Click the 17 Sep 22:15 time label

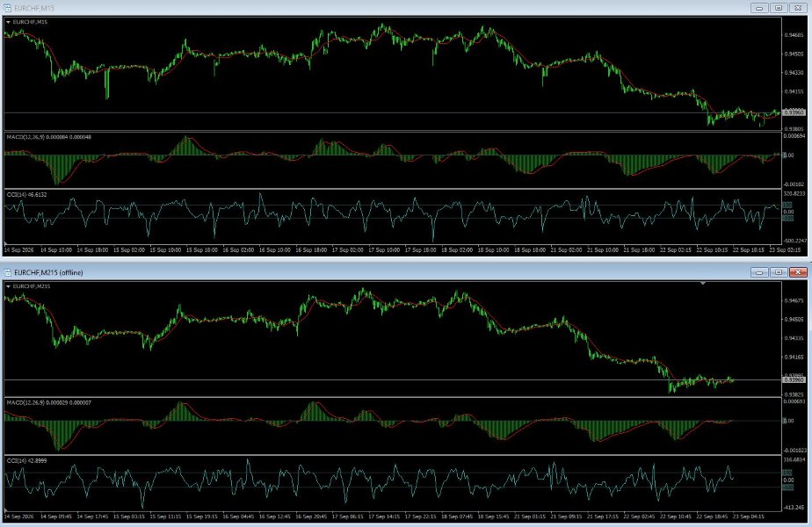(420, 516)
